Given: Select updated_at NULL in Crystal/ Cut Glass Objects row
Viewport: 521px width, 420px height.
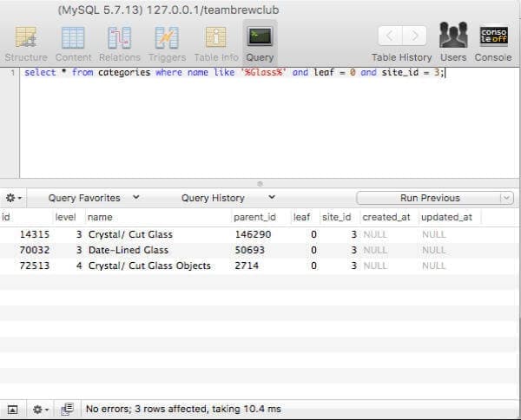Looking at the screenshot, I should point(434,266).
